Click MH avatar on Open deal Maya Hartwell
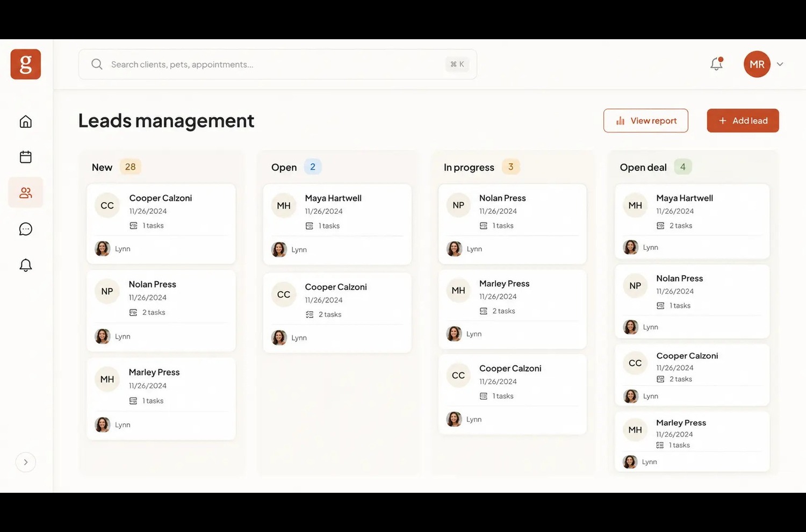The image size is (806, 532). pos(635,205)
